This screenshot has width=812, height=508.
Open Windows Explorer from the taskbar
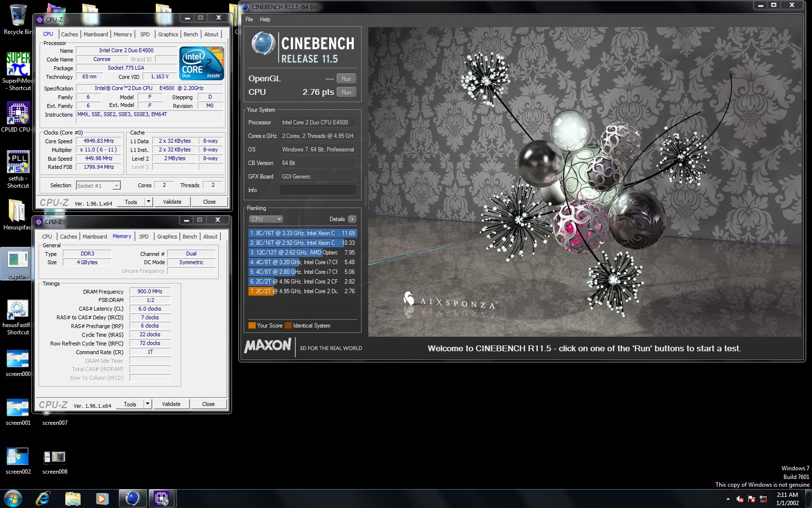pos(72,498)
